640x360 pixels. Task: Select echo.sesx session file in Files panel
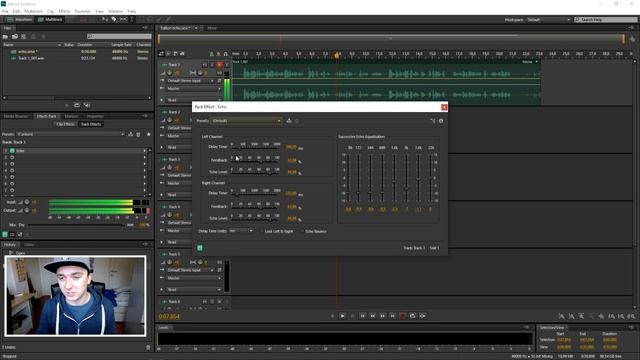tap(27, 52)
